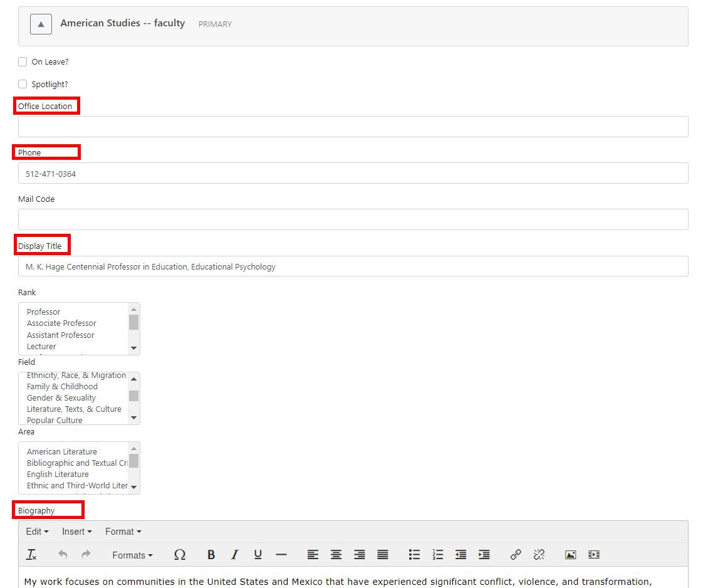This screenshot has width=708, height=588.
Task: Open the Formats dropdown
Action: pos(132,555)
